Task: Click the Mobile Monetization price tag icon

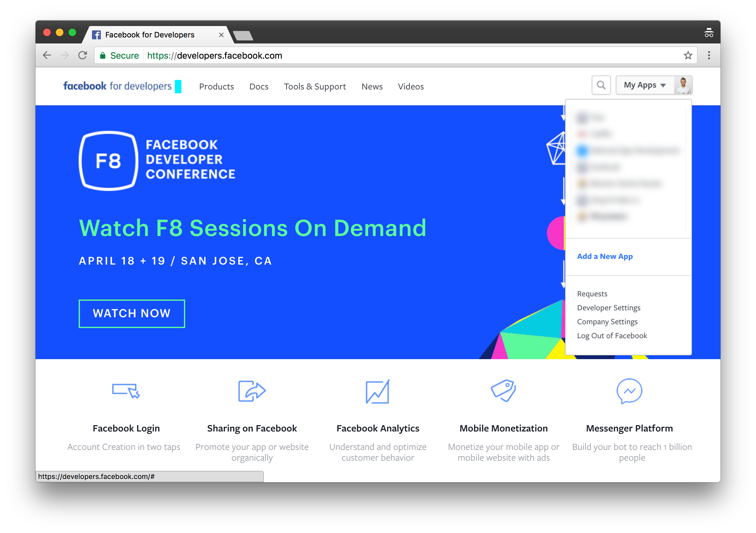Action: 504,392
